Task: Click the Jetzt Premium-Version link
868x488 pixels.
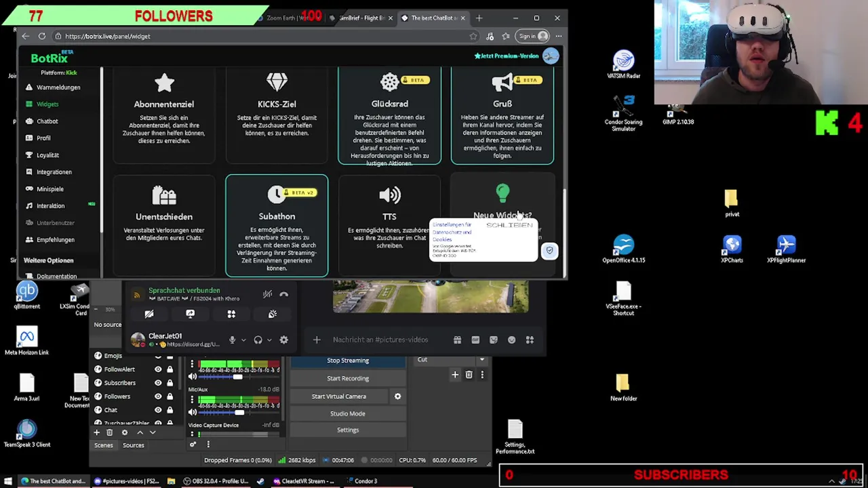Action: pyautogui.click(x=506, y=56)
